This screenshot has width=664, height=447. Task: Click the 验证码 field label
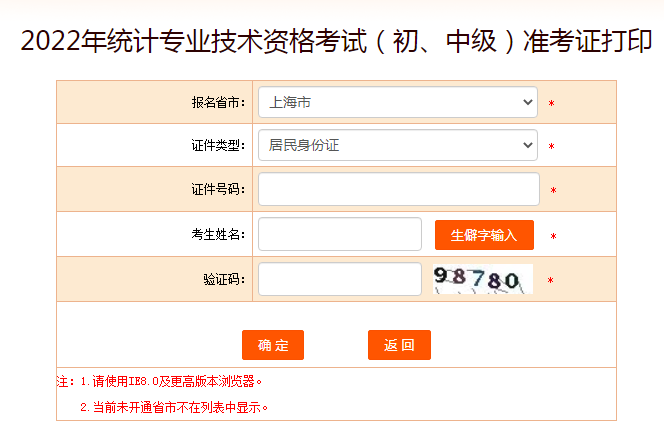click(x=224, y=280)
